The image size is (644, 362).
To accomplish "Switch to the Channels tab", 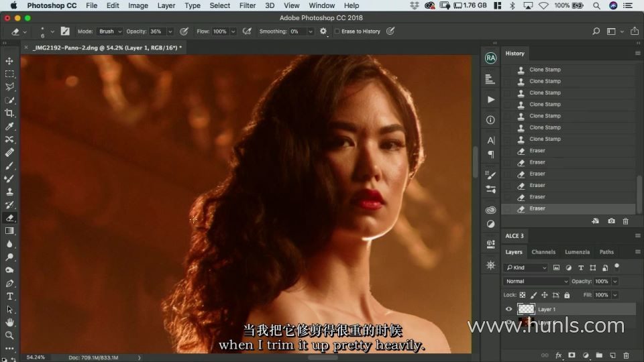I will coord(543,252).
